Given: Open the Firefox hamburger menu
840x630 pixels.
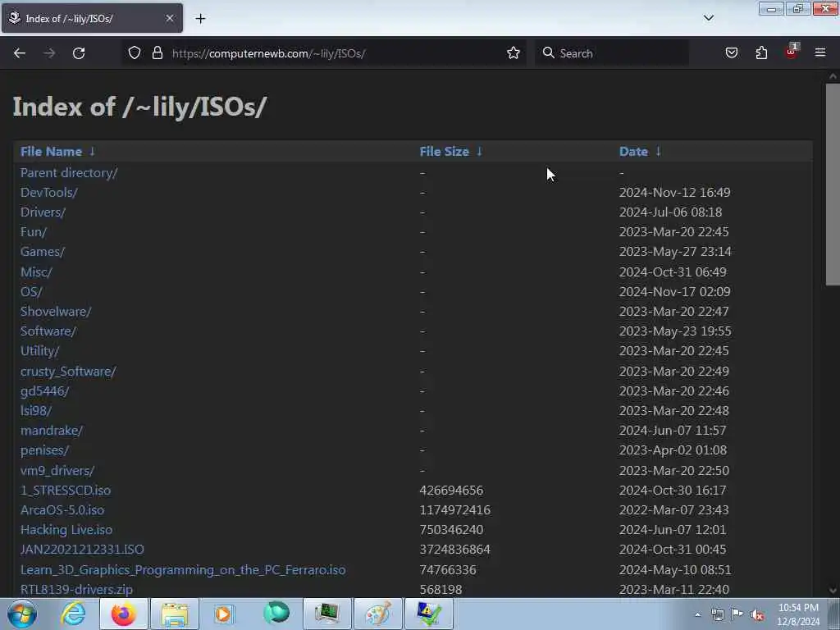Looking at the screenshot, I should [820, 52].
